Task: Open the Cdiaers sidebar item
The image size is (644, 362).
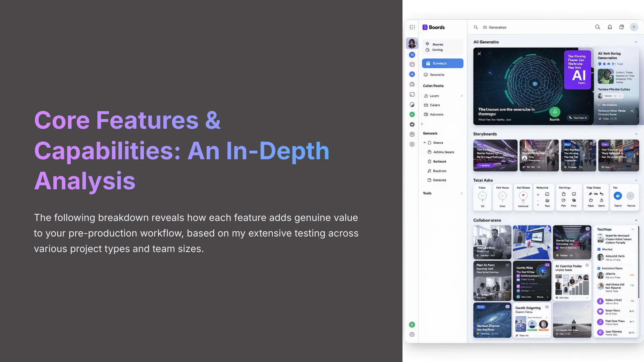Action: [x=432, y=105]
